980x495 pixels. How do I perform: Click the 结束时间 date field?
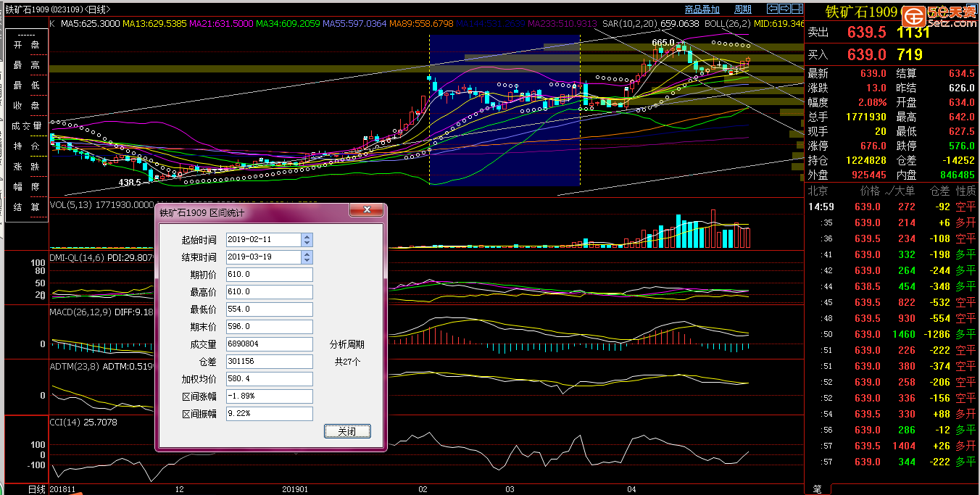pyautogui.click(x=263, y=257)
